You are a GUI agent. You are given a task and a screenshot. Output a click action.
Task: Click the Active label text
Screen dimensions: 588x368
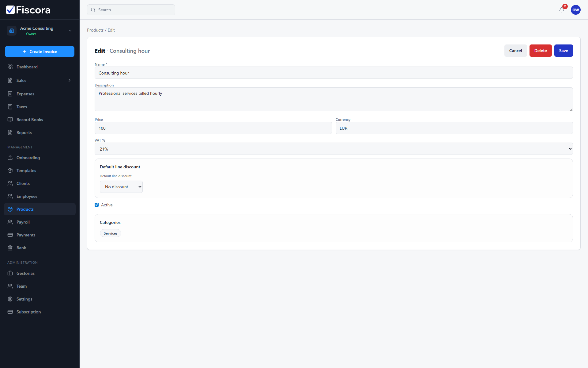point(107,205)
